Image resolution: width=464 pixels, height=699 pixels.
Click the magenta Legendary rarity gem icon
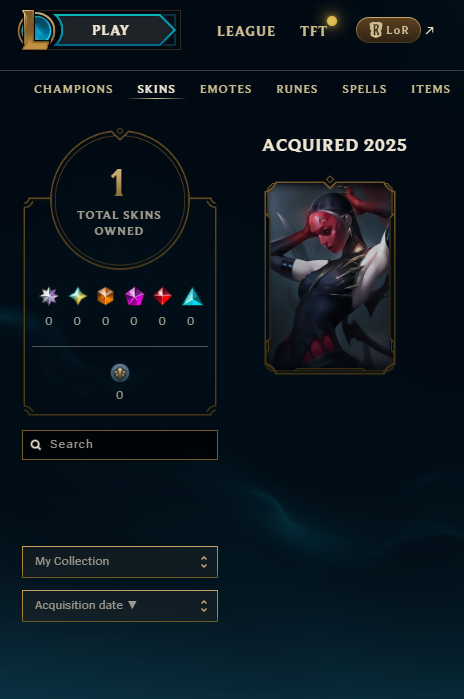point(134,296)
